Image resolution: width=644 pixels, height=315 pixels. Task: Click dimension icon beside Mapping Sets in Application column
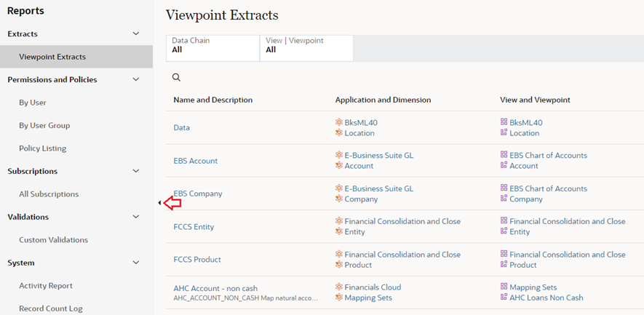click(339, 298)
